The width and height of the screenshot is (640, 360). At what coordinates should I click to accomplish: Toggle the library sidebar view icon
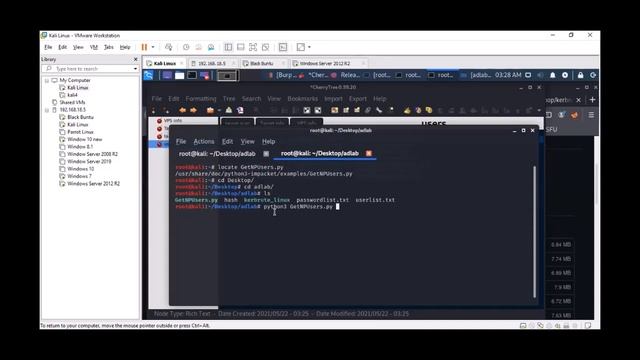228,47
